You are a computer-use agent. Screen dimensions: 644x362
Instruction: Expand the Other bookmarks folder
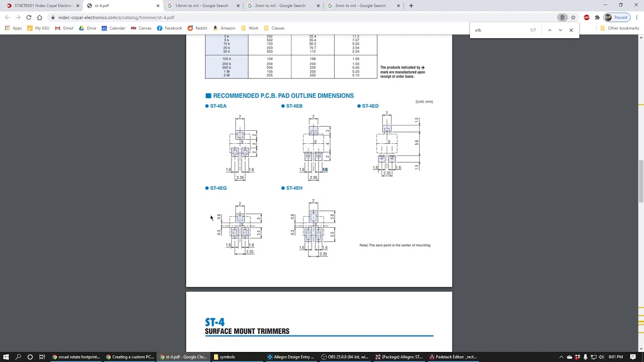tap(619, 28)
